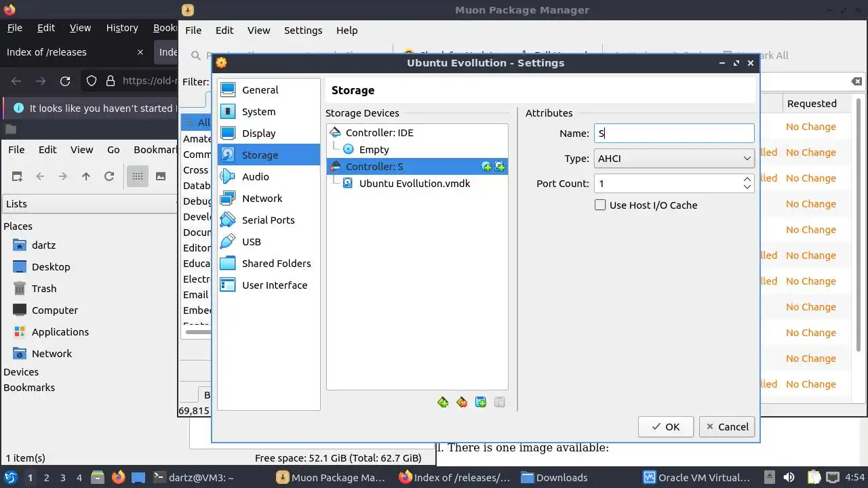868x488 pixels.
Task: Open Lists dropdown in file manager sidebar
Action: pyautogui.click(x=89, y=204)
